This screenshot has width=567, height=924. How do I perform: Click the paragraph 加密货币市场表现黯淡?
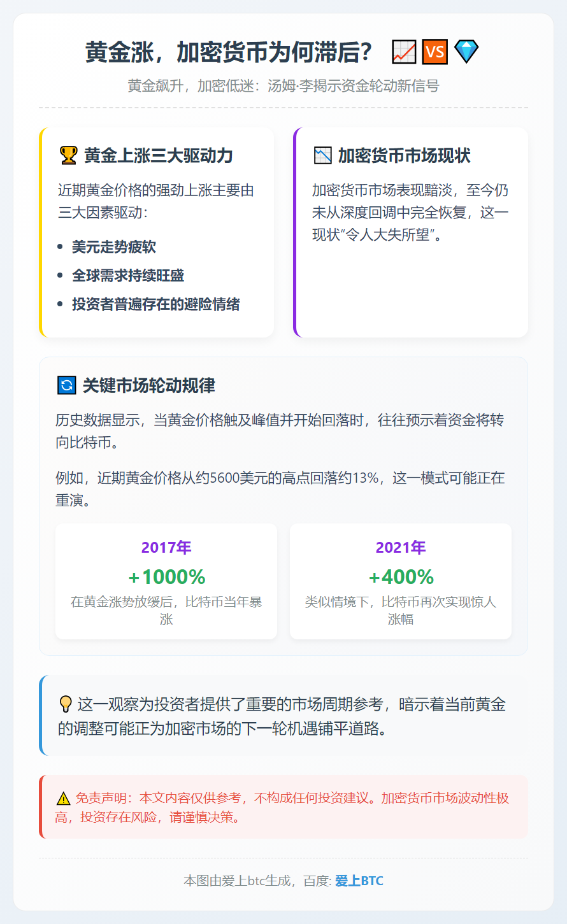[410, 213]
